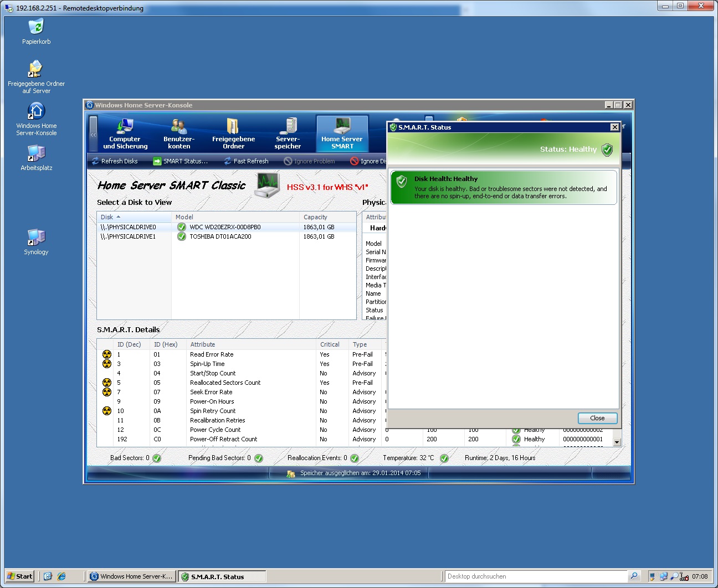Open Synology desktop shortcut
Viewport: 718px width, 588px height.
point(36,242)
